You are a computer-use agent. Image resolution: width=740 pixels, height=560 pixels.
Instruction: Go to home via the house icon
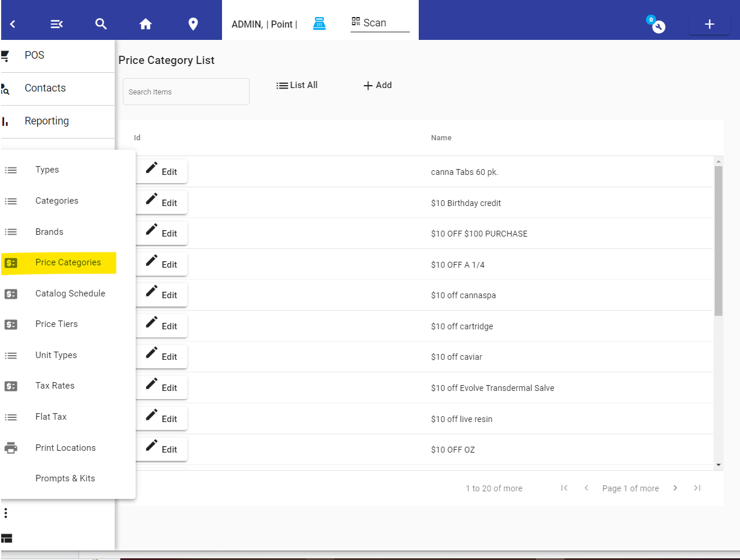(146, 24)
